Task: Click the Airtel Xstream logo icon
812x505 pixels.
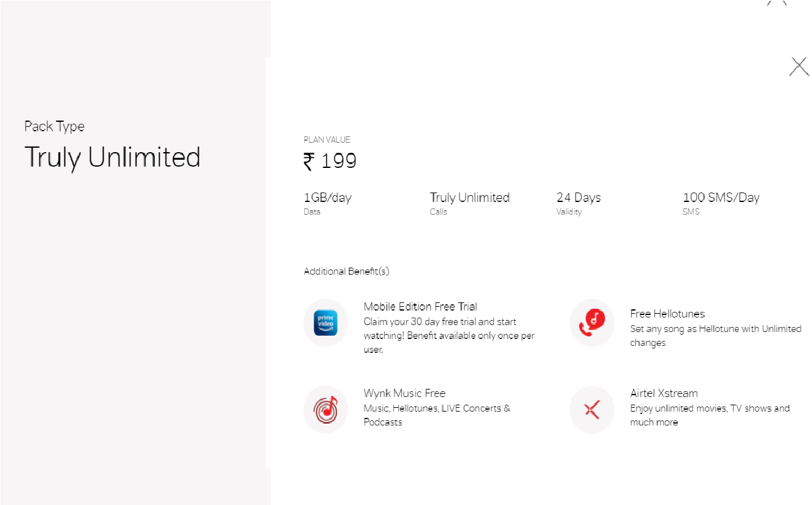Action: point(591,410)
